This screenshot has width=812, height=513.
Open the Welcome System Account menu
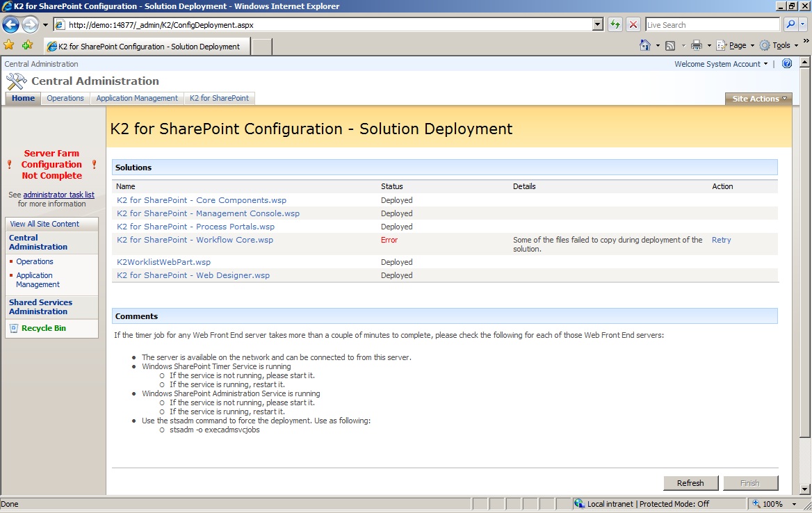[721, 64]
